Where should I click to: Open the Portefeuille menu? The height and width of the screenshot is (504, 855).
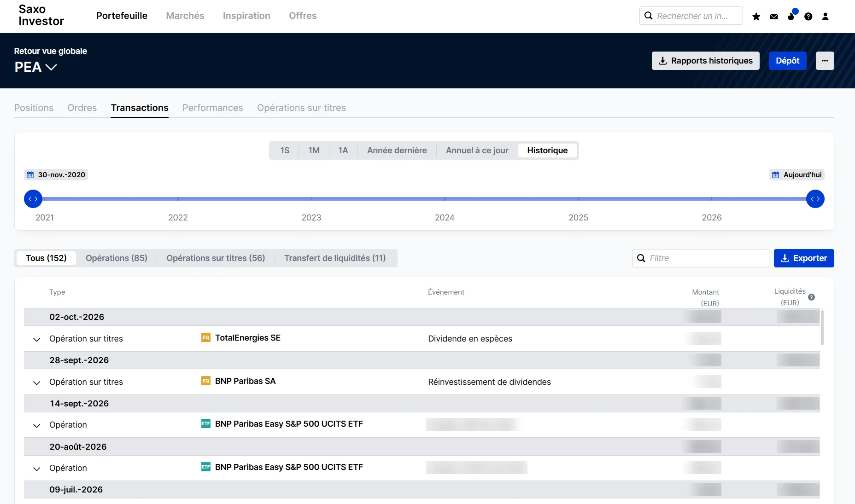[122, 16]
